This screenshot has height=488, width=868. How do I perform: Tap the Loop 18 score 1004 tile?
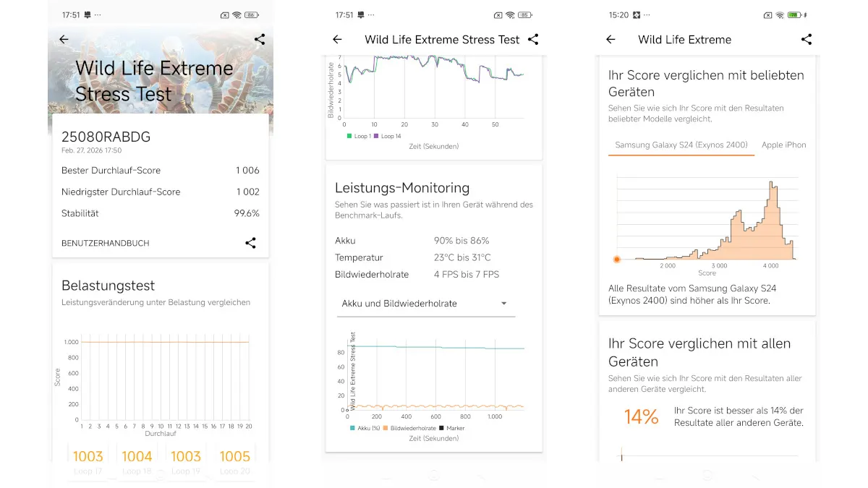137,459
